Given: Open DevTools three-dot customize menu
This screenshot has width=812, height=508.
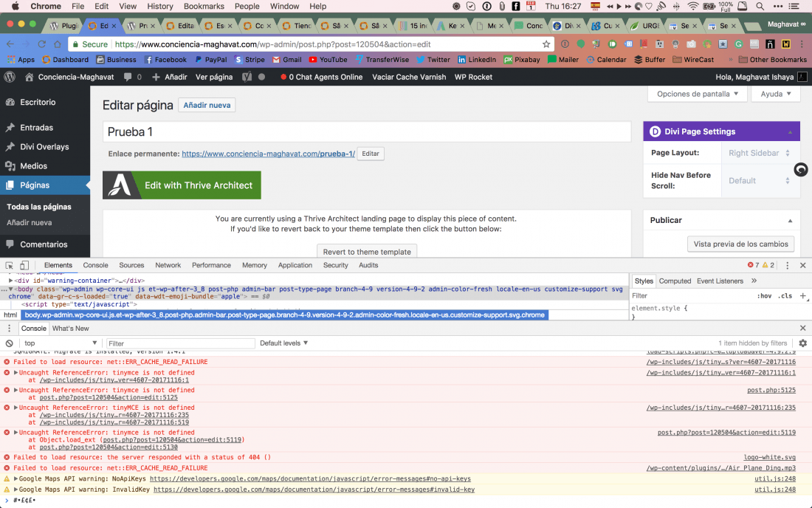Looking at the screenshot, I should [787, 265].
